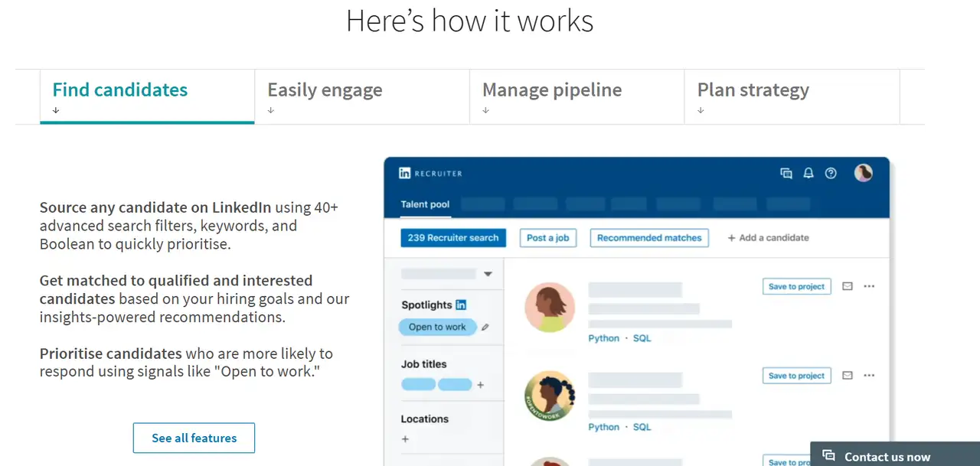Click Add a candidate
Viewport: 980px width, 466px height.
click(768, 238)
